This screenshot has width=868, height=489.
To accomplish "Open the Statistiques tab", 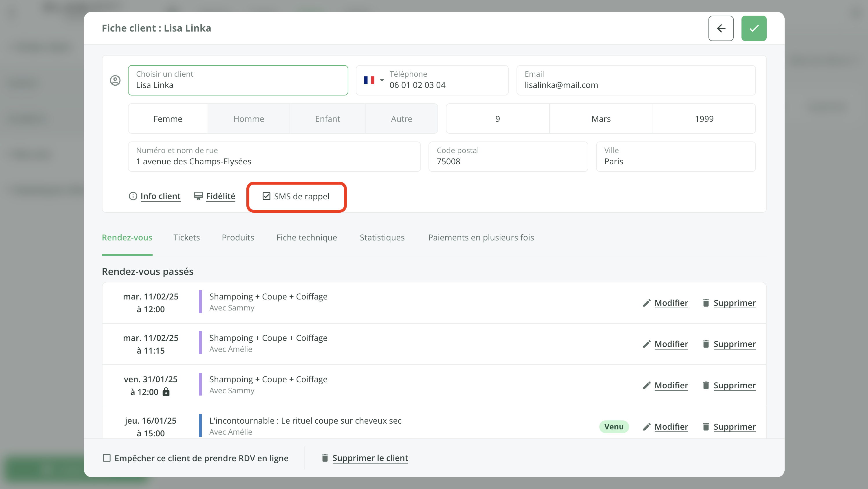I will pyautogui.click(x=382, y=238).
